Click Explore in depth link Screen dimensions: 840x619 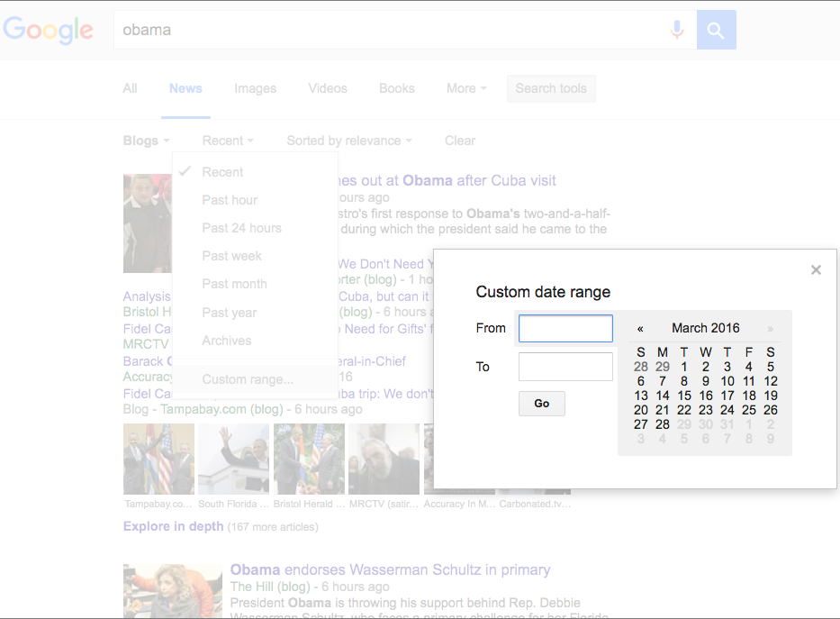[x=173, y=526]
